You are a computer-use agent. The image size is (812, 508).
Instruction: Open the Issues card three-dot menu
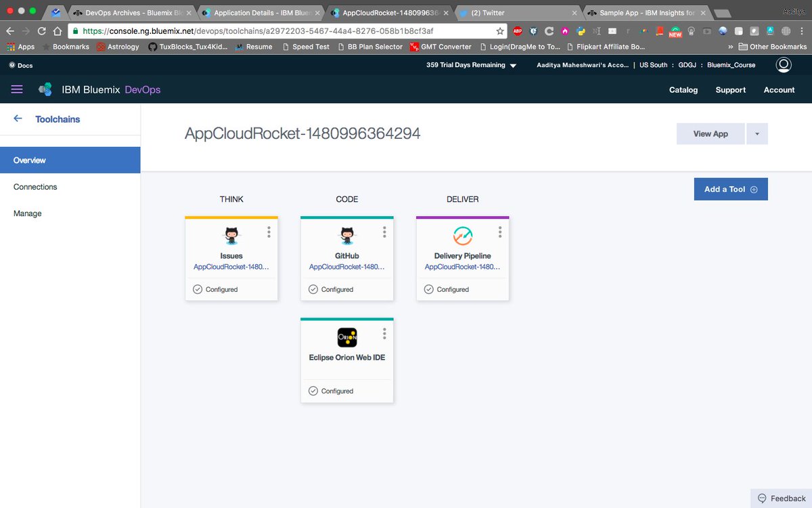[x=269, y=232]
